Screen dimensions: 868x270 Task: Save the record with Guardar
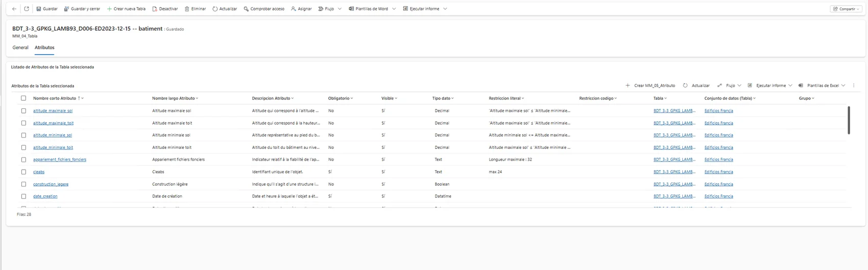(x=47, y=9)
